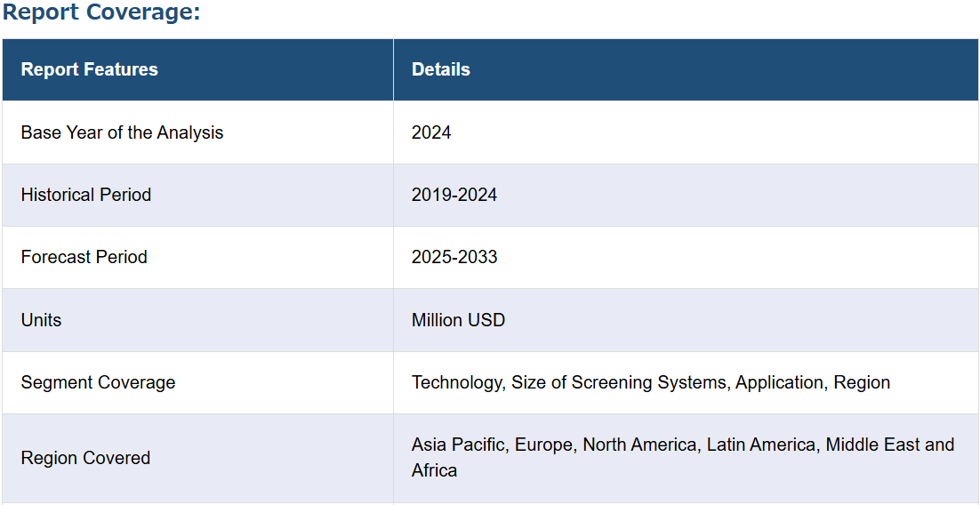The image size is (980, 505).
Task: Select the Historical Period label
Action: coord(86,195)
